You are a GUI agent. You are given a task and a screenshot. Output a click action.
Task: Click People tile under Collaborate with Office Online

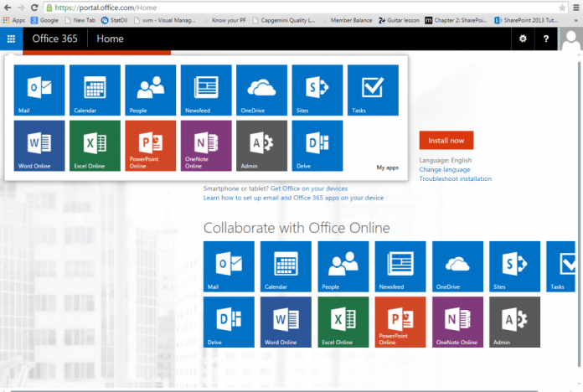(343, 266)
